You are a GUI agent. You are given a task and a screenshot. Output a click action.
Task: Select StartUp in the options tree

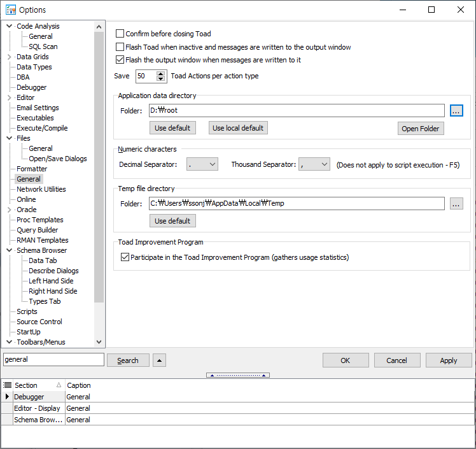click(29, 332)
